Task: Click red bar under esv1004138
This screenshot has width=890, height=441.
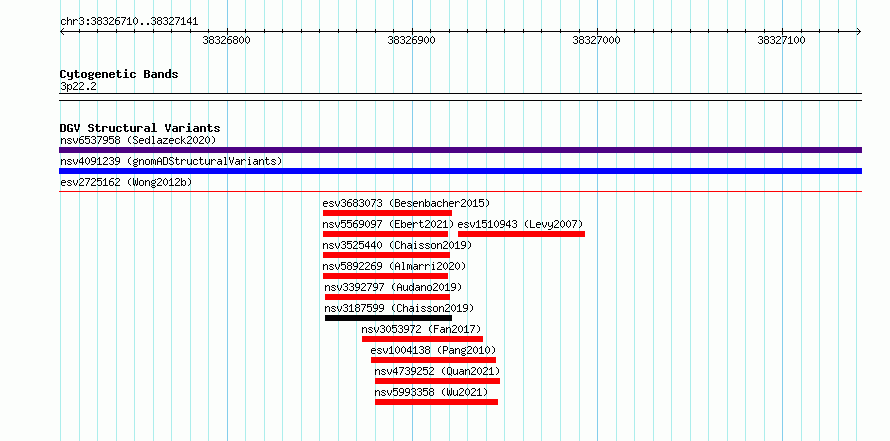Action: [x=433, y=360]
